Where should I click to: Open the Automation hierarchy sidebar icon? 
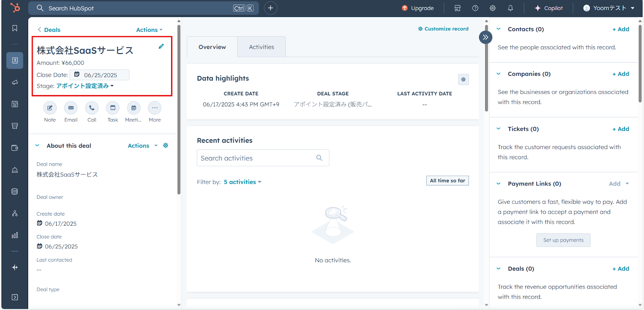click(x=15, y=213)
